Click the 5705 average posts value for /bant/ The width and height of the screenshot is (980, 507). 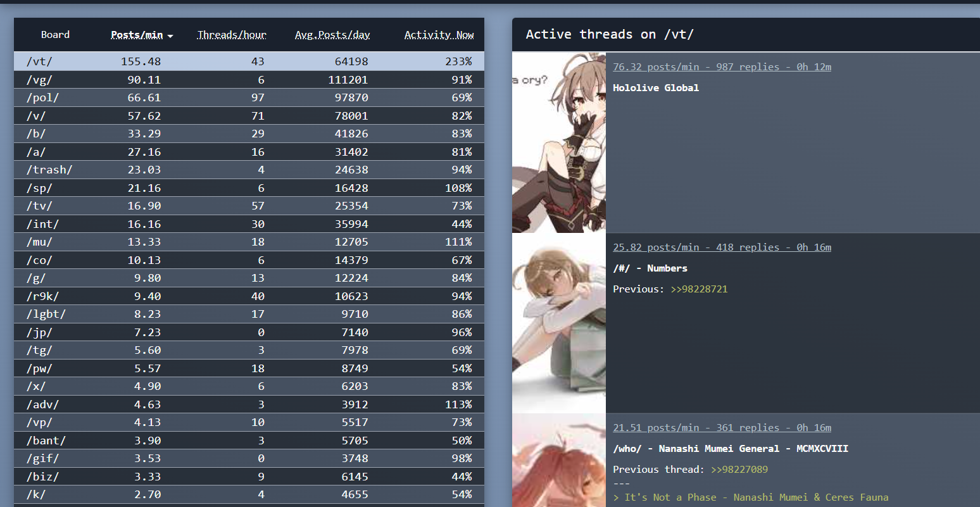355,441
